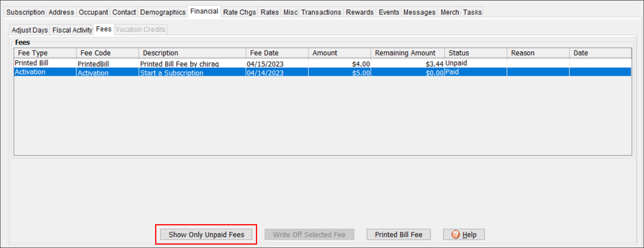The width and height of the screenshot is (644, 248).
Task: Open the Rate Chgs tab
Action: (239, 12)
